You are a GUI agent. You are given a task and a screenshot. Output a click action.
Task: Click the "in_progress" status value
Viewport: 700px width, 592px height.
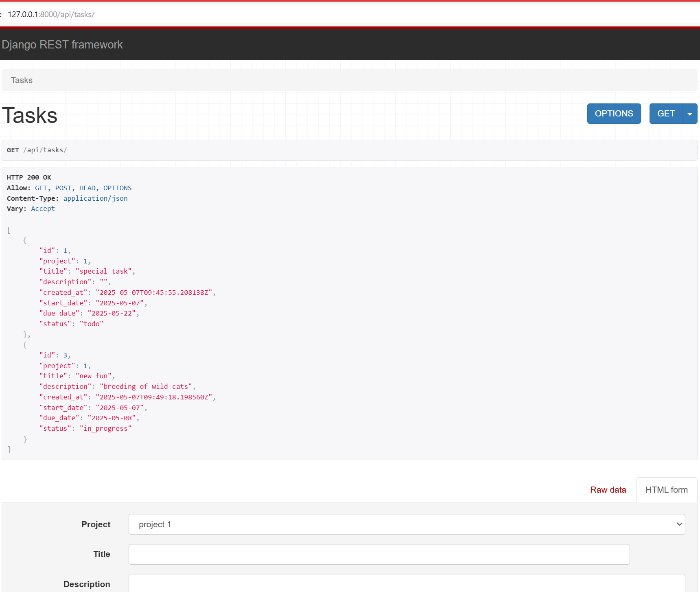tap(105, 429)
